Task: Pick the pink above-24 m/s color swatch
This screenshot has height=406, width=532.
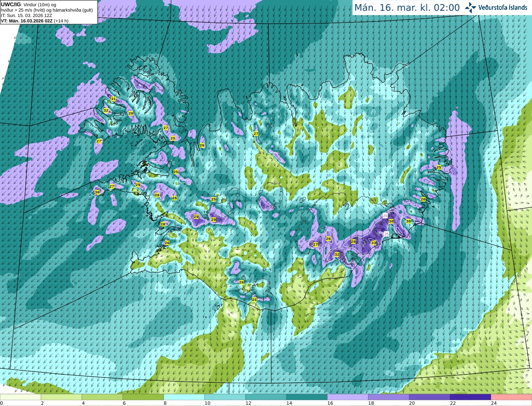Action: tap(512, 397)
